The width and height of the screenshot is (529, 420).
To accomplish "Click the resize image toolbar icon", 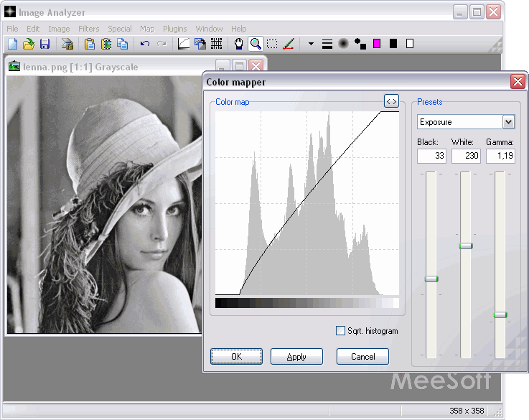I will click(x=200, y=44).
